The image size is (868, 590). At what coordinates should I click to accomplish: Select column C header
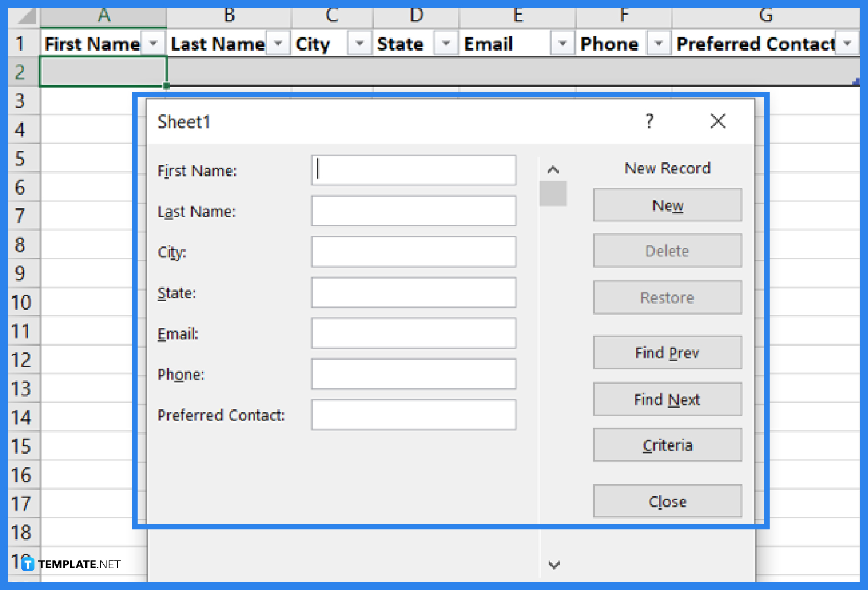click(x=332, y=17)
